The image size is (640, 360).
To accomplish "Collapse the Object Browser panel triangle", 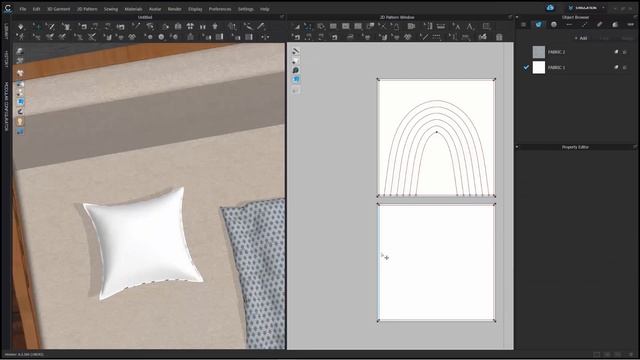I will [x=517, y=17].
